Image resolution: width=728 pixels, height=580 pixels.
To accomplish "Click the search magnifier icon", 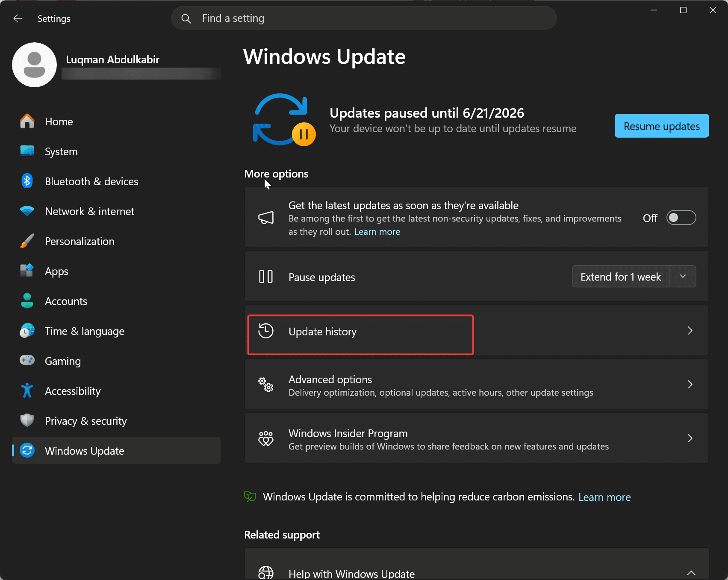I will (186, 18).
